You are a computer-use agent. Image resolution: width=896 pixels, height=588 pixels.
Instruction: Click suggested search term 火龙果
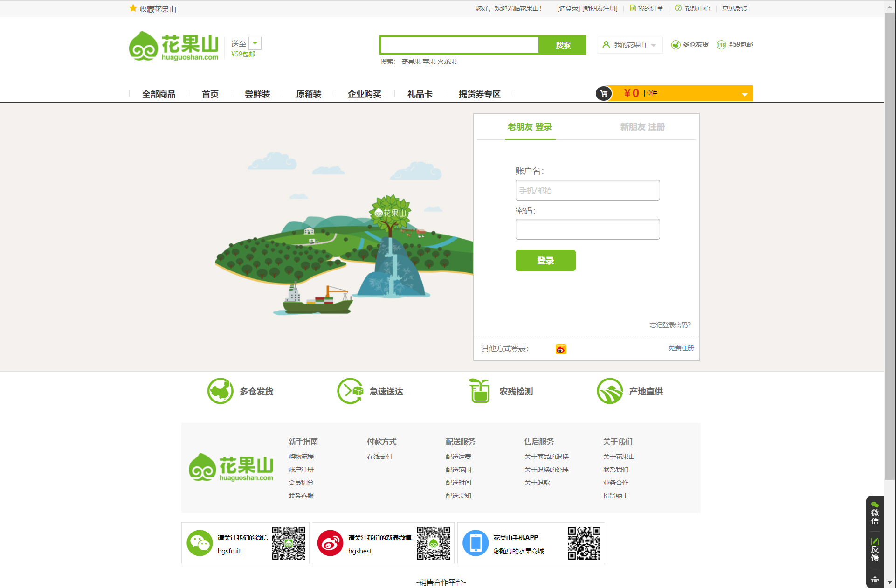447,62
